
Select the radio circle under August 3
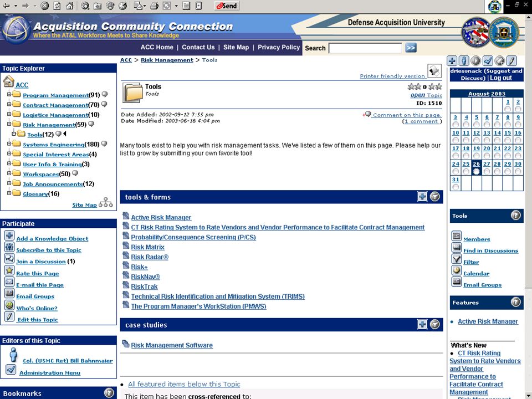tap(456, 125)
